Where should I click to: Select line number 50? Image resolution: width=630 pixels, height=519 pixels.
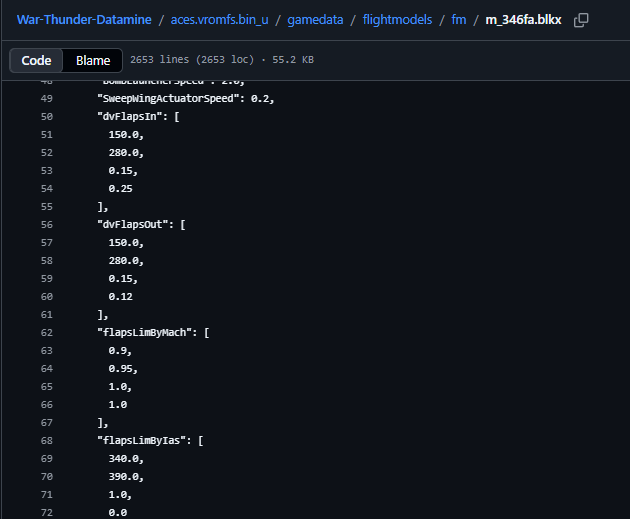47,117
